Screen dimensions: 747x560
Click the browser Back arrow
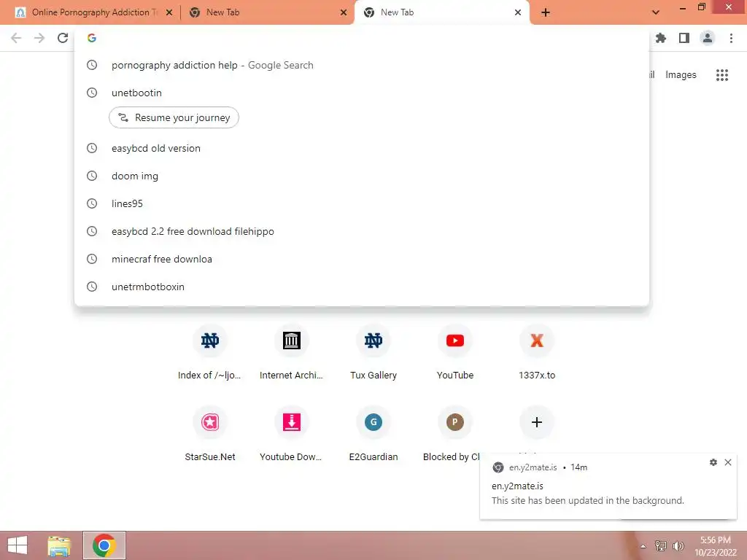16,38
